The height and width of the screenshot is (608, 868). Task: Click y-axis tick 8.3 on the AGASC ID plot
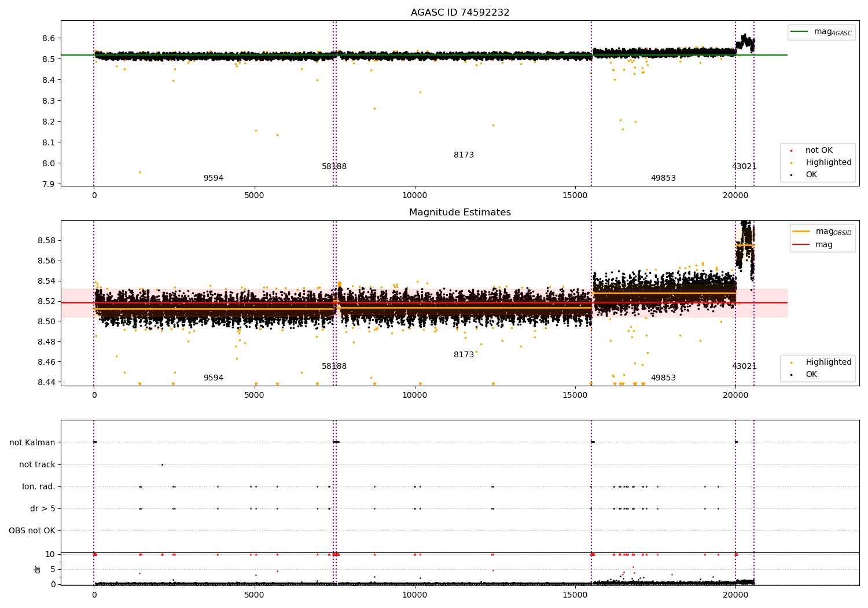[48, 101]
